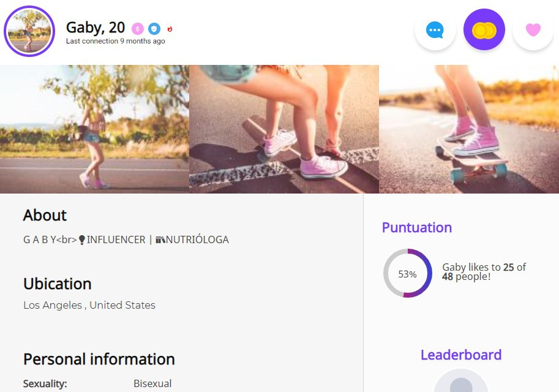
Task: Click the pink dollar badge icon
Action: (x=138, y=29)
